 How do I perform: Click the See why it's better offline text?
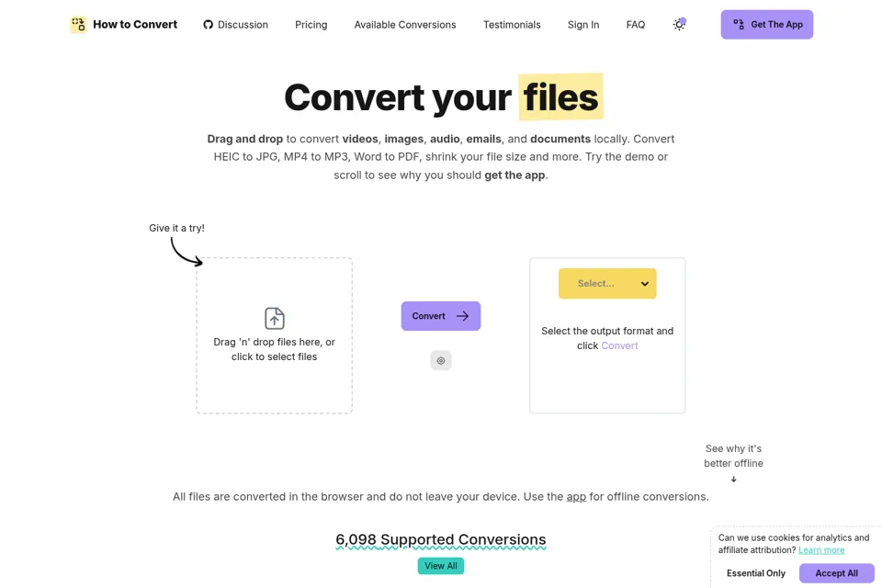733,456
